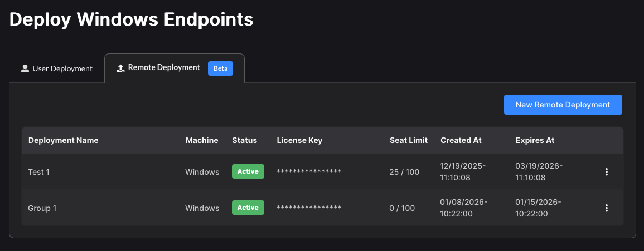Click the 25 / 100 seat limit value
The height and width of the screenshot is (251, 644).
(404, 172)
